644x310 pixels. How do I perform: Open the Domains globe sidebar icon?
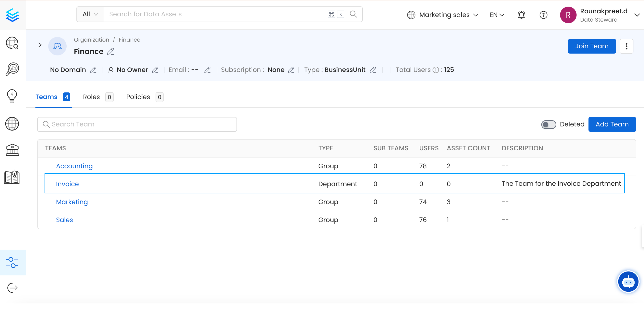coord(12,124)
